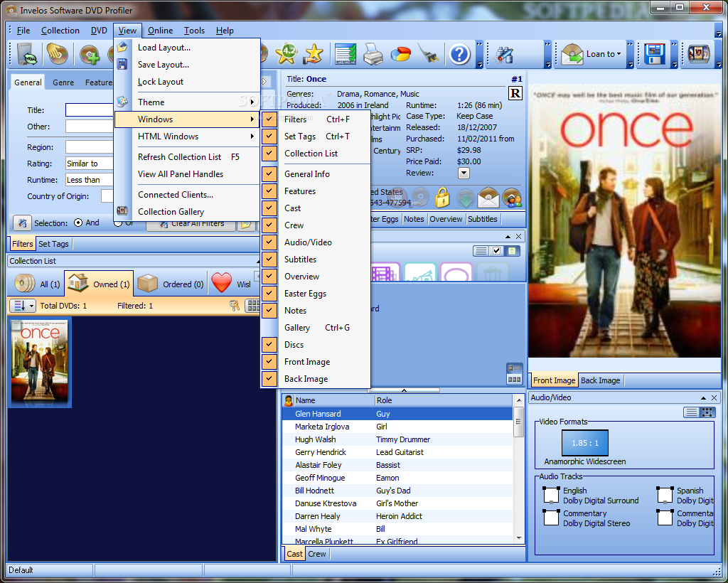Click the film gallery toolbar icon
Screen dimensions: 728x583
[699, 54]
